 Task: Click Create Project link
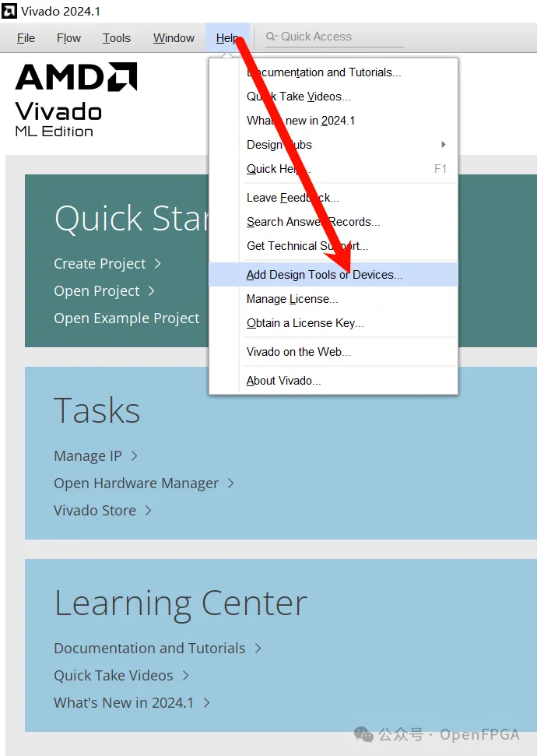[100, 264]
